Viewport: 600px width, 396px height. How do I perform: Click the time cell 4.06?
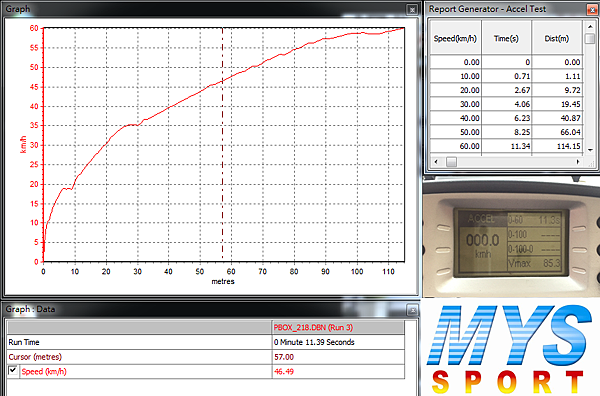pyautogui.click(x=506, y=104)
